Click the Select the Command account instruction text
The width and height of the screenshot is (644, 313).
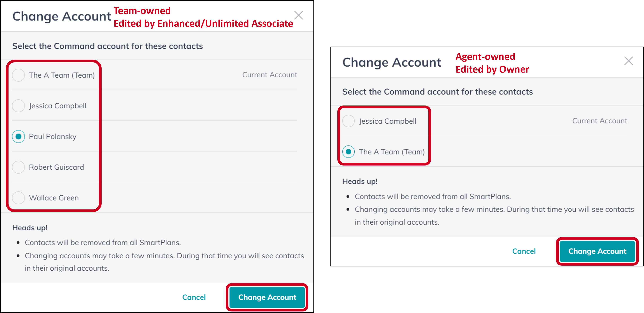[107, 46]
